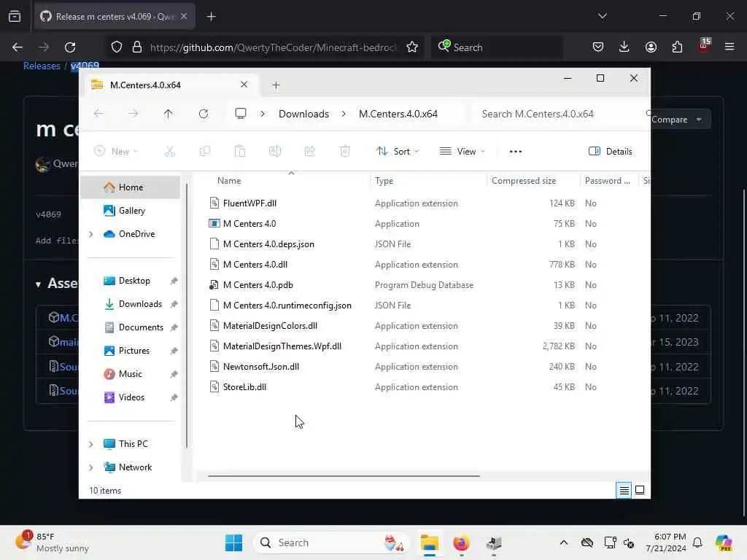The image size is (747, 560).
Task: Open Firefox hamburger application menu
Action: pyautogui.click(x=729, y=47)
